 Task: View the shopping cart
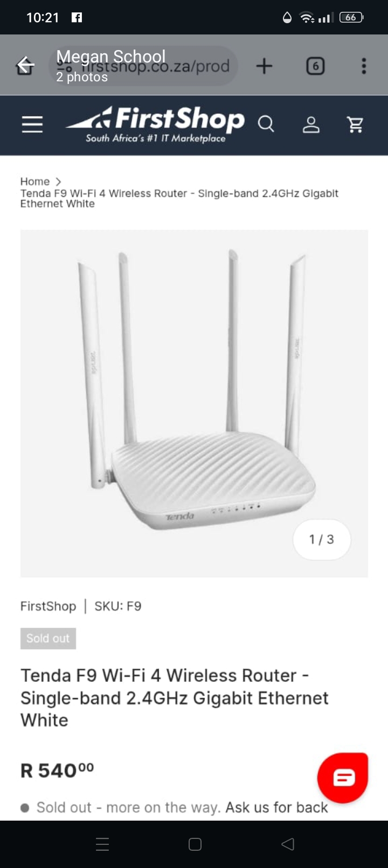click(x=355, y=124)
